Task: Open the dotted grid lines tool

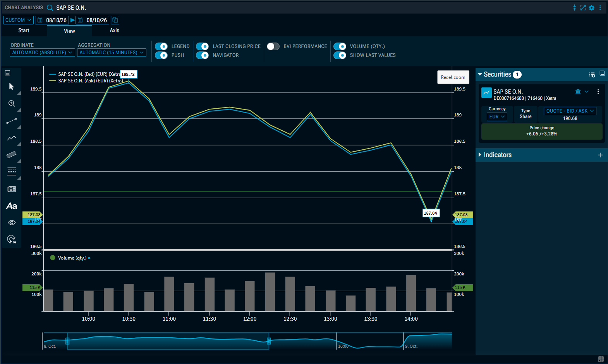Action: pyautogui.click(x=12, y=172)
